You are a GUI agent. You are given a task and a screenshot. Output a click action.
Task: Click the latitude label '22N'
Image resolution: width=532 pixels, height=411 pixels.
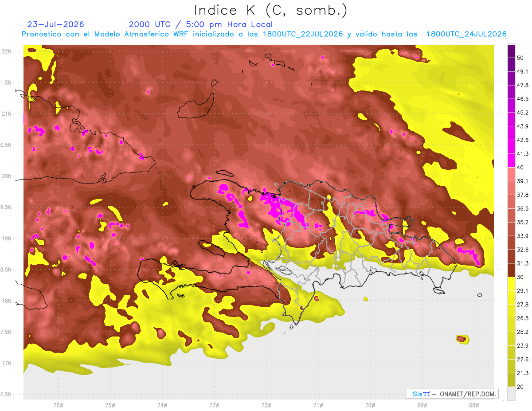click(x=8, y=51)
